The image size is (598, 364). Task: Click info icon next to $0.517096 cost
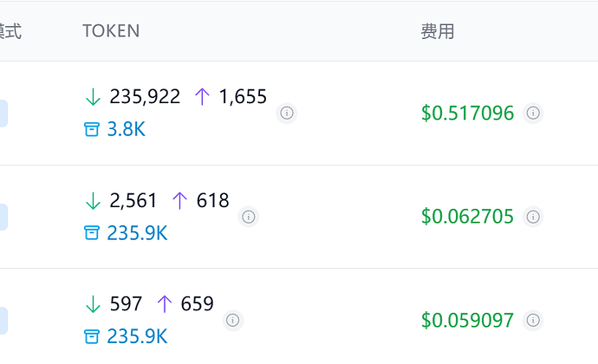[533, 113]
